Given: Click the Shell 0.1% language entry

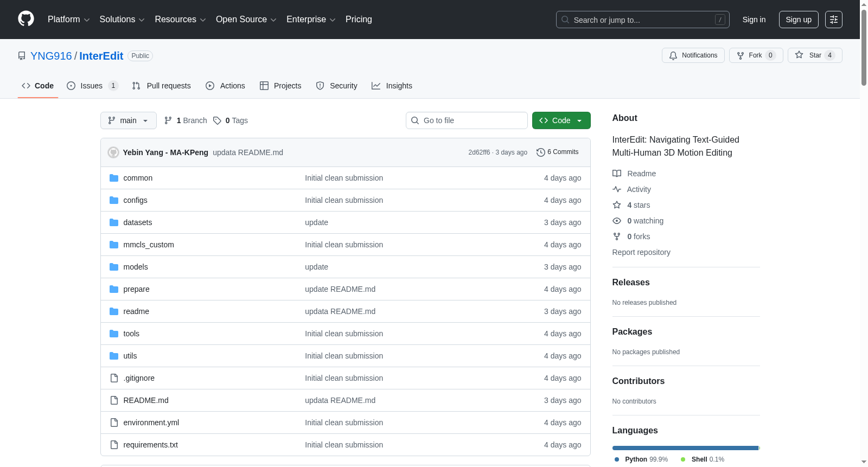Looking at the screenshot, I should 703,459.
